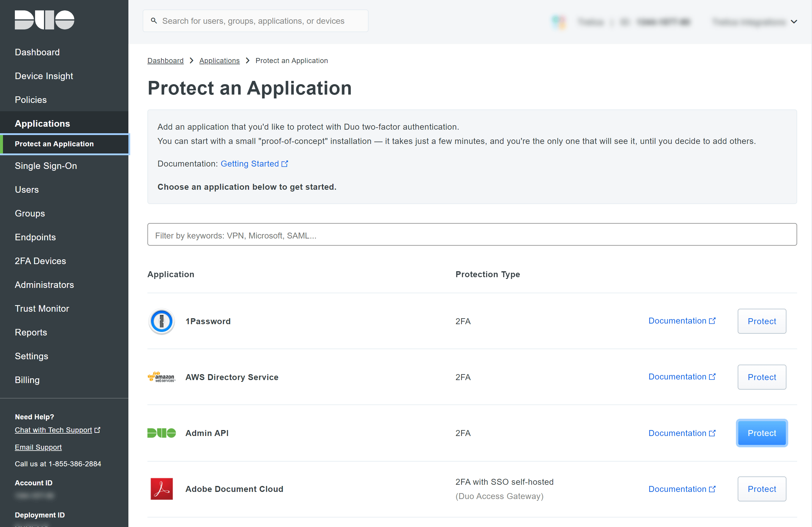Open the Reports section
Image resolution: width=812 pixels, height=527 pixels.
[31, 332]
